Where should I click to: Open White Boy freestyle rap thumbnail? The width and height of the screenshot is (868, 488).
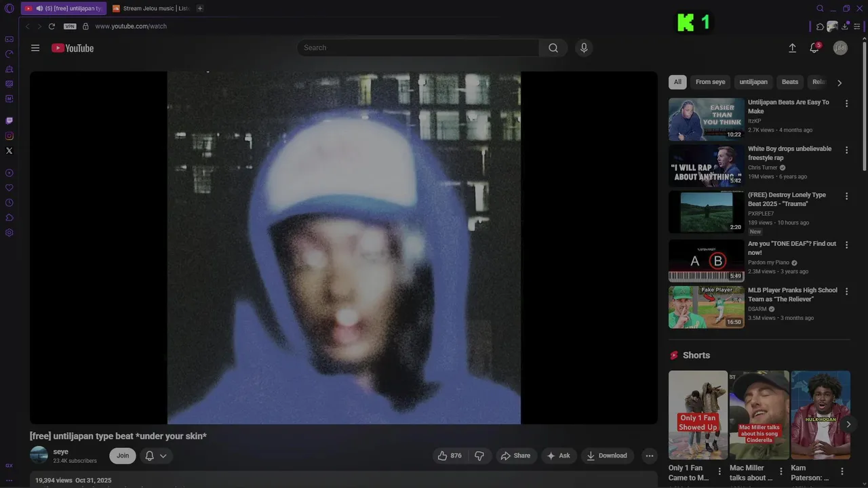click(707, 165)
